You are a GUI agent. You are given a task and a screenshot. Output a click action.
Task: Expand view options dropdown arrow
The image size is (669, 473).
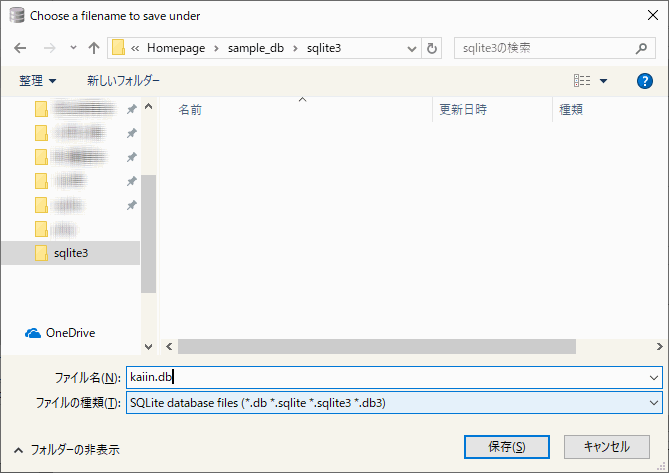coord(604,80)
